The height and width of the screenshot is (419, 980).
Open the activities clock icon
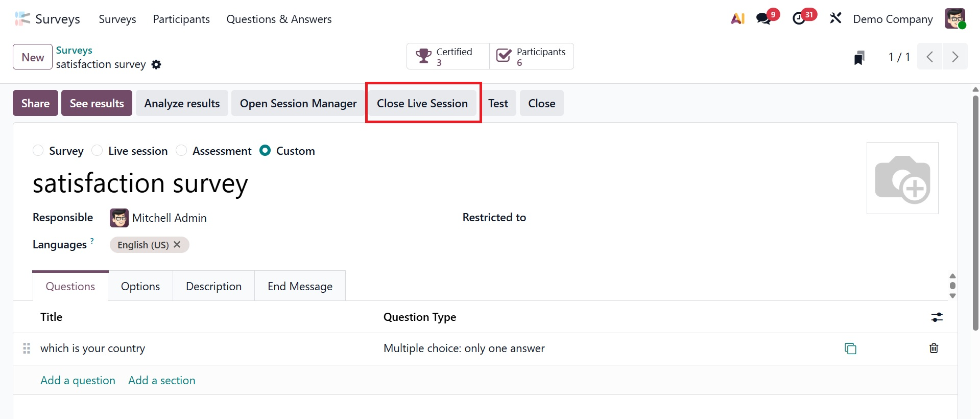799,19
